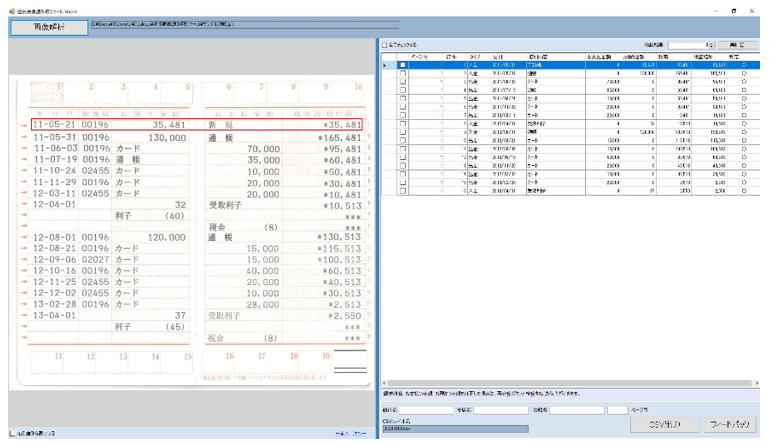Viewport: 769px width, 445px height.
Task: Click the タイプ type column header
Action: 479,57
